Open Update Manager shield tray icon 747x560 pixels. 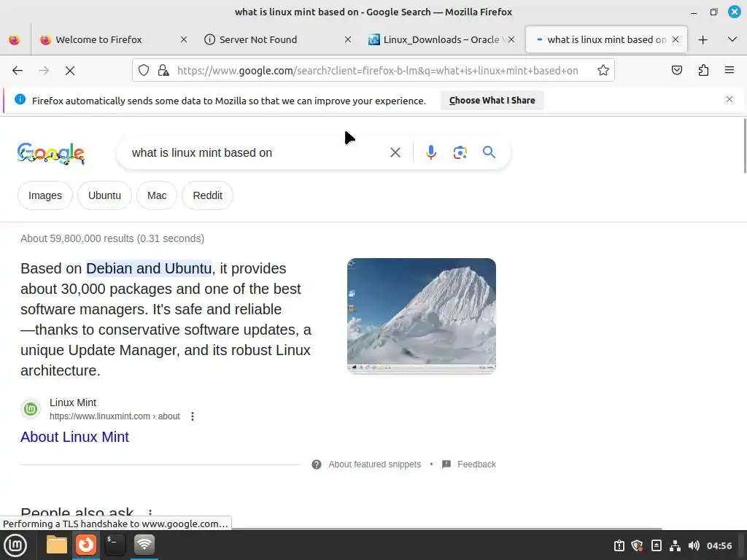coord(638,545)
